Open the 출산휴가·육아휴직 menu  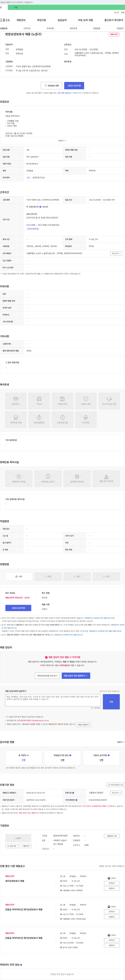tap(114, 20)
